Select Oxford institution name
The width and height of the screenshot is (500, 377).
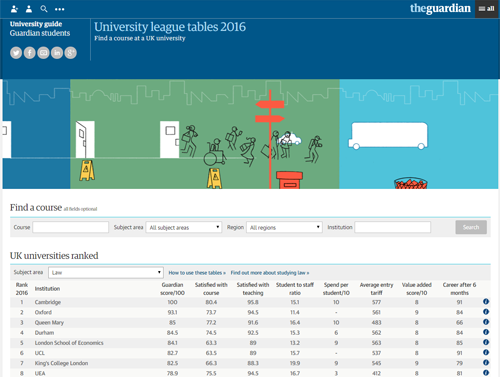[x=43, y=312]
